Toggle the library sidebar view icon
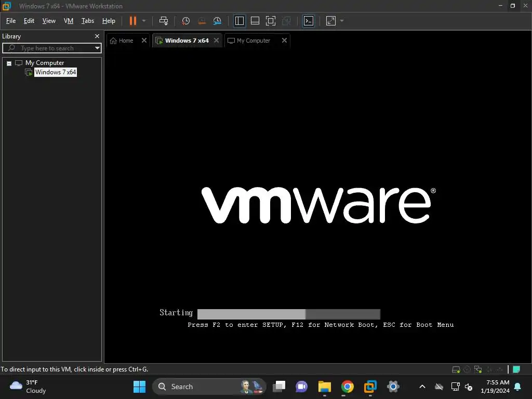This screenshot has width=532, height=399. (239, 21)
